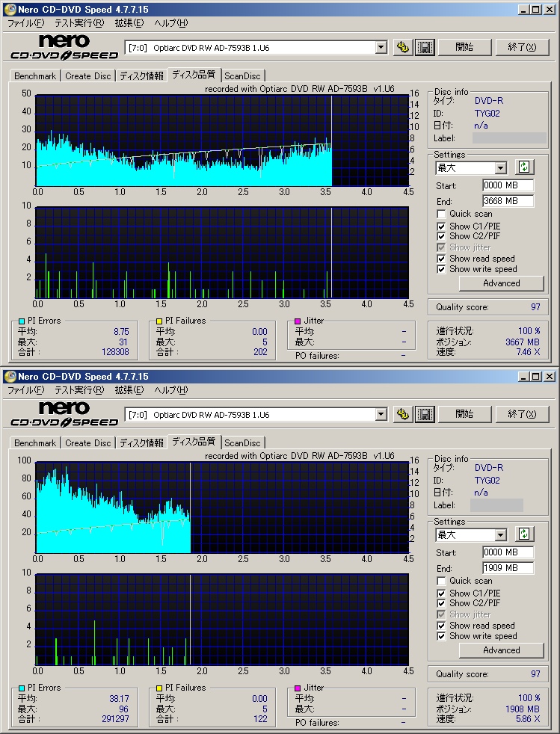The height and width of the screenshot is (734, 560).
Task: Click Advanced button in bottom window
Action: (502, 650)
